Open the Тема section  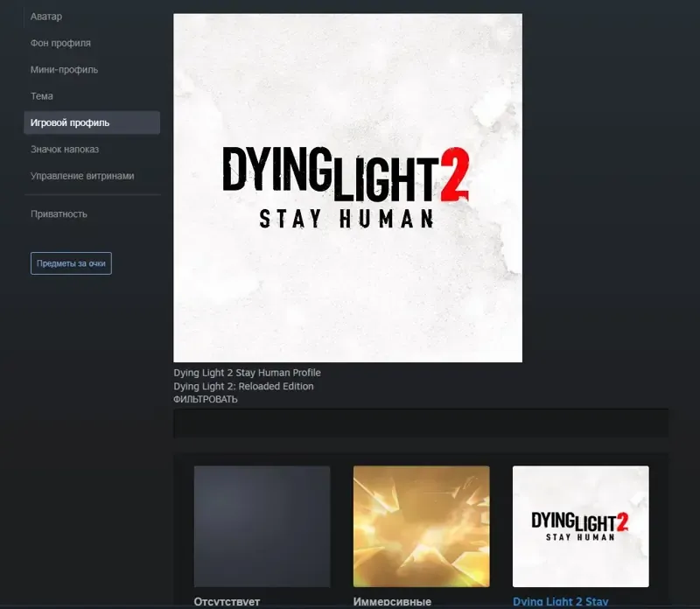(41, 96)
